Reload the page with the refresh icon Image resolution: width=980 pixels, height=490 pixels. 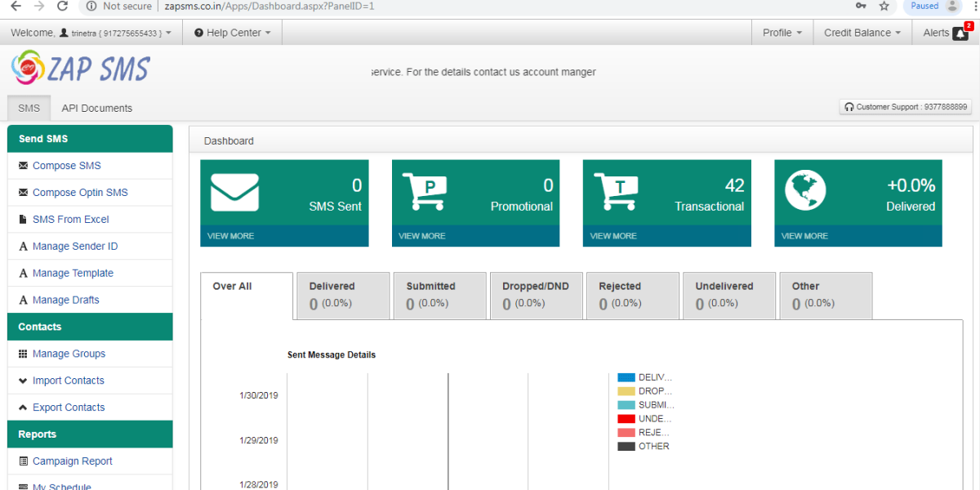[x=62, y=6]
